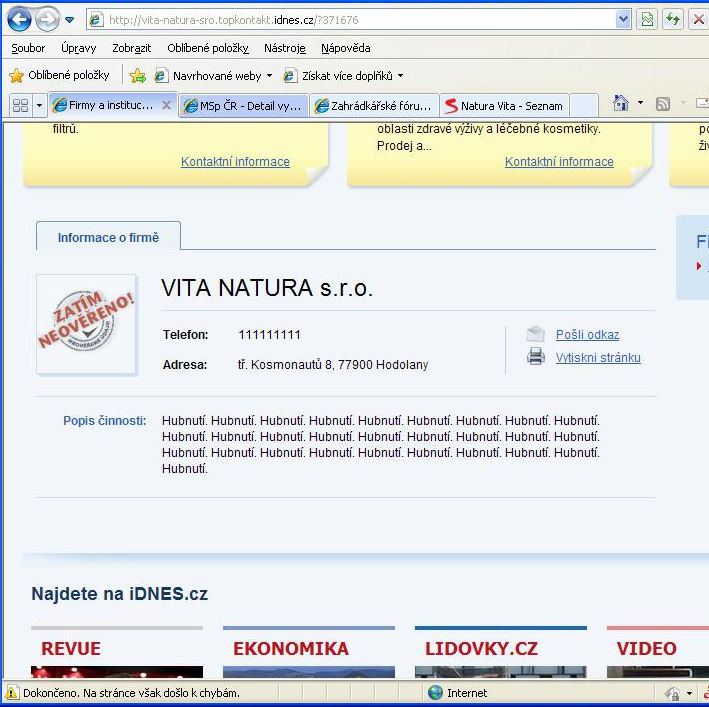The width and height of the screenshot is (709, 707).
Task: Click the URL address input field
Action: pyautogui.click(x=350, y=20)
